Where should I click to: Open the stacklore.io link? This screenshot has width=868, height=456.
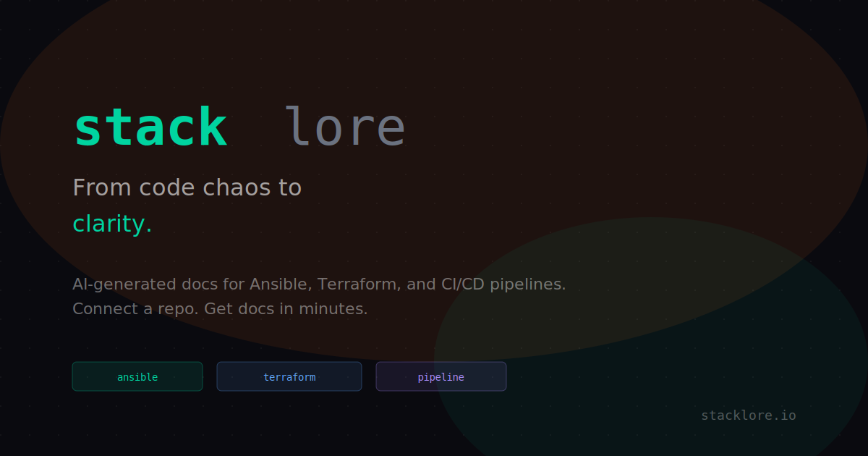[749, 415]
